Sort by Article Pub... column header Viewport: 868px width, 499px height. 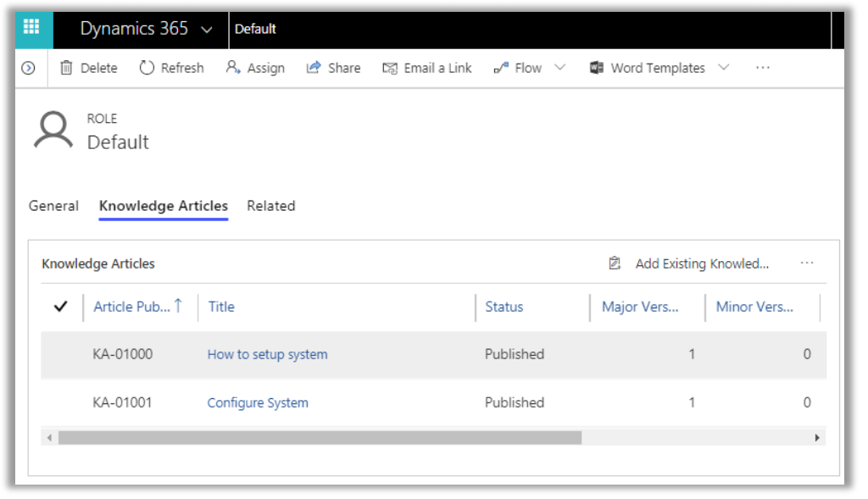pyautogui.click(x=131, y=307)
